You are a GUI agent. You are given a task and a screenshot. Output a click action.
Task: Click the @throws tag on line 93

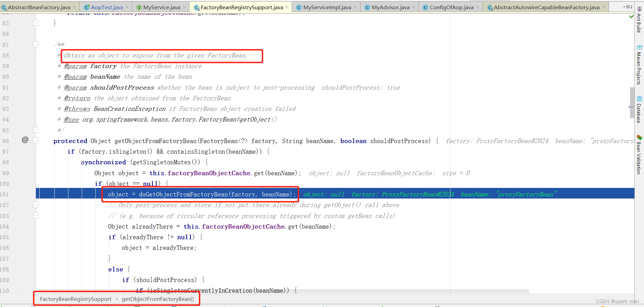point(77,109)
